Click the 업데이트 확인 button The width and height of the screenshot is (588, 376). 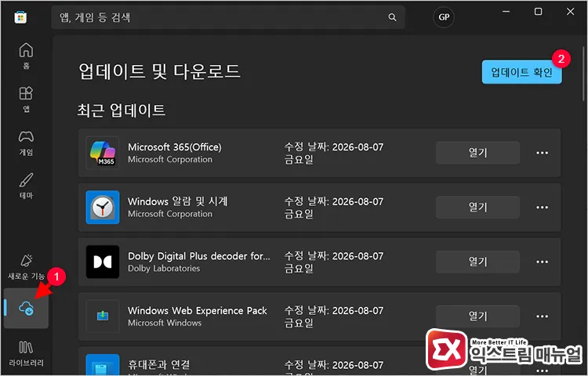click(x=521, y=72)
